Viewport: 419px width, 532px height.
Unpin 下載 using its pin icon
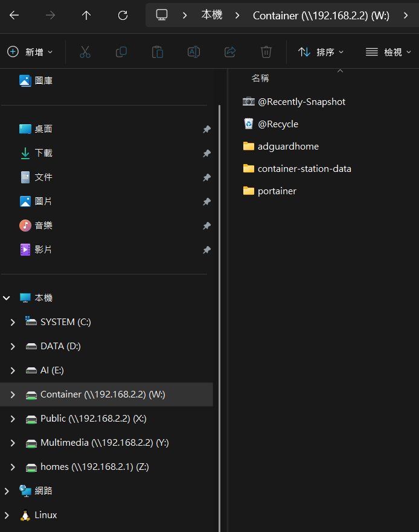tap(207, 153)
